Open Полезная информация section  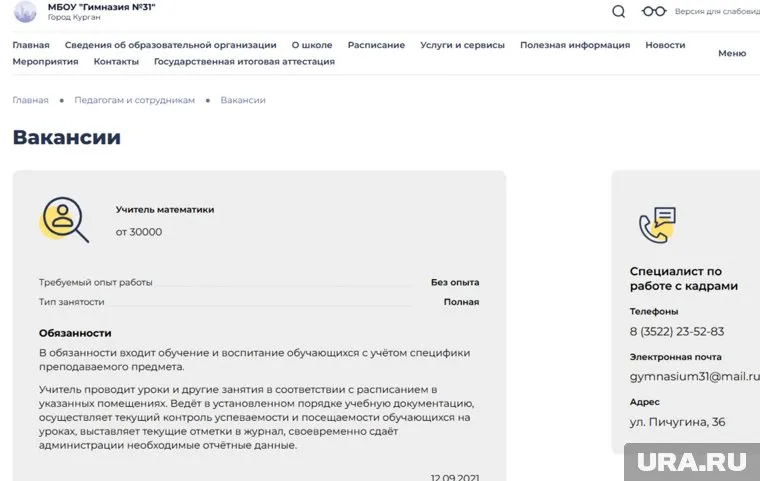575,45
